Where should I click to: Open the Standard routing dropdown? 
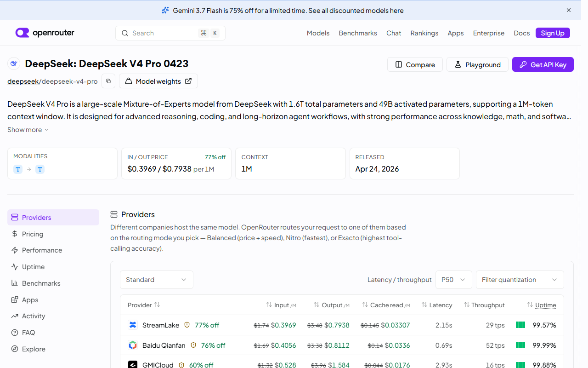pyautogui.click(x=157, y=280)
